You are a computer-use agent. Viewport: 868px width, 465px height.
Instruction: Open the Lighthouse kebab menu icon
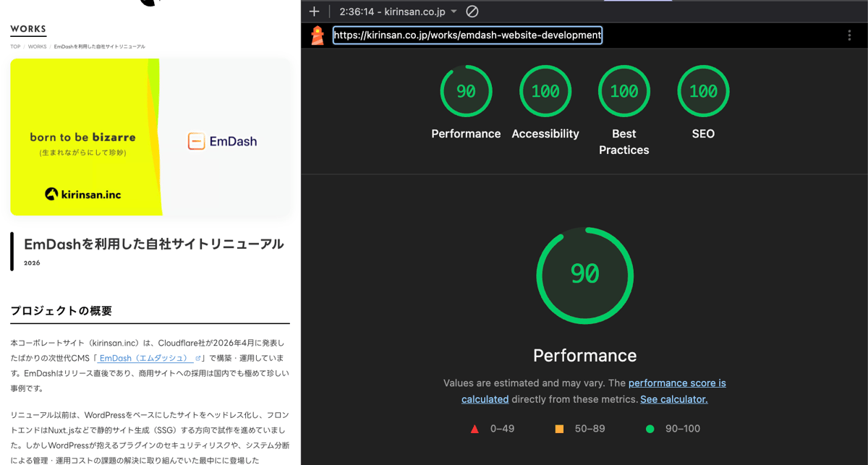849,35
